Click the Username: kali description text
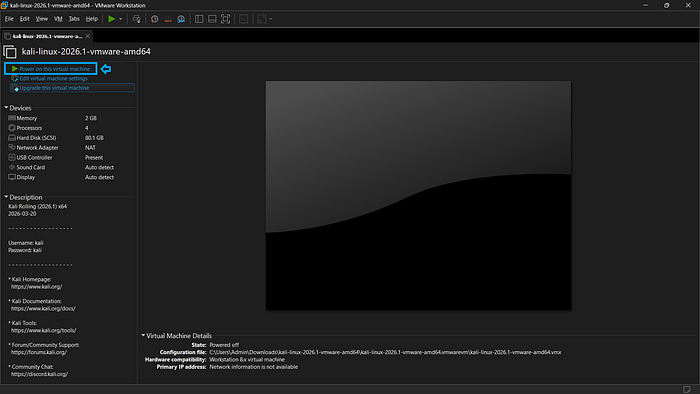This screenshot has height=394, width=700. click(x=25, y=243)
